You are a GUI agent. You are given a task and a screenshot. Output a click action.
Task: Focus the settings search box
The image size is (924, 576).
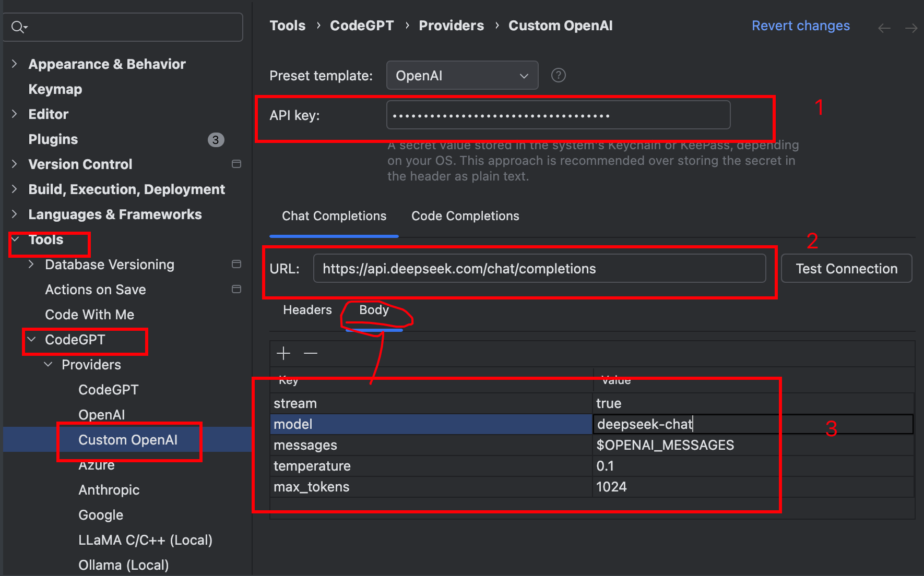tap(123, 27)
